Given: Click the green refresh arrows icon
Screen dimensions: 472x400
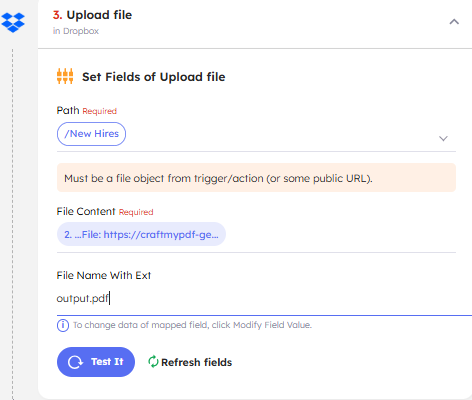Looking at the screenshot, I should (x=153, y=362).
